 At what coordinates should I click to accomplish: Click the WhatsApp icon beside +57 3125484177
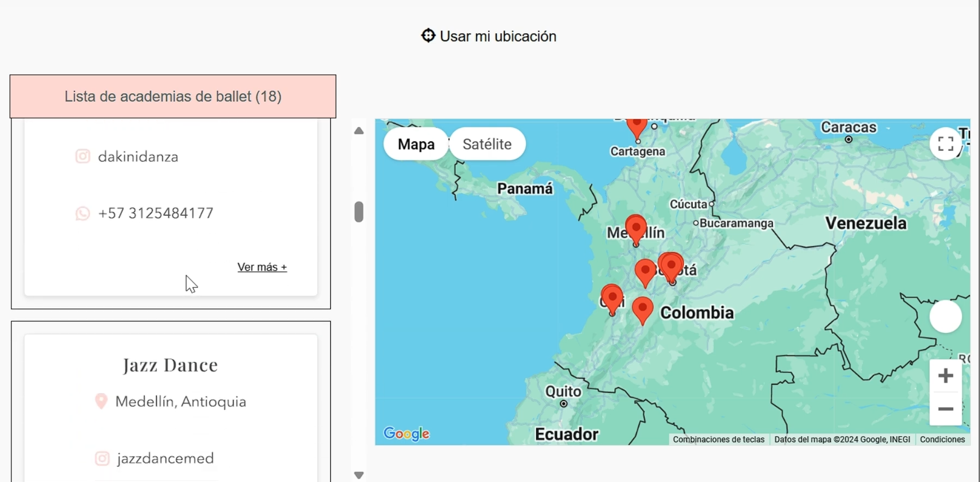(x=82, y=213)
